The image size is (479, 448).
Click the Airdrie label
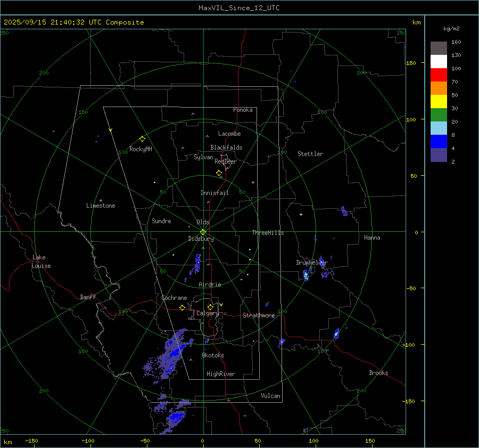210,284
